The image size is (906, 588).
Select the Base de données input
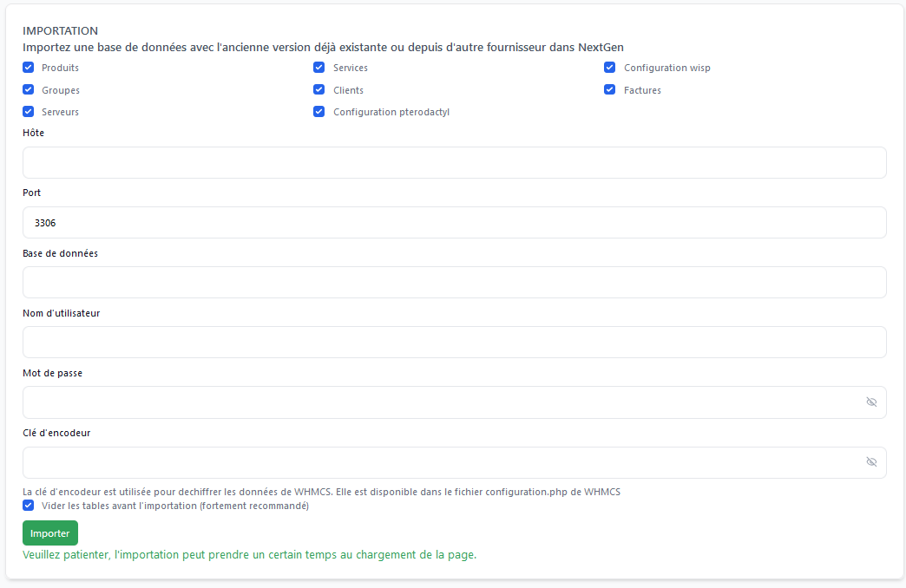pyautogui.click(x=454, y=283)
